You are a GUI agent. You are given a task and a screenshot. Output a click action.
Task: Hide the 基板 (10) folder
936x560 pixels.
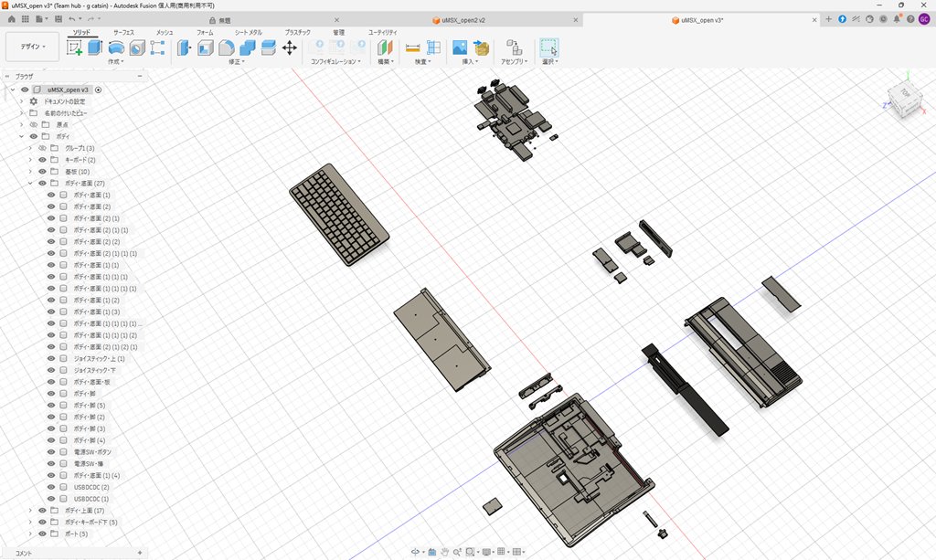tap(42, 171)
